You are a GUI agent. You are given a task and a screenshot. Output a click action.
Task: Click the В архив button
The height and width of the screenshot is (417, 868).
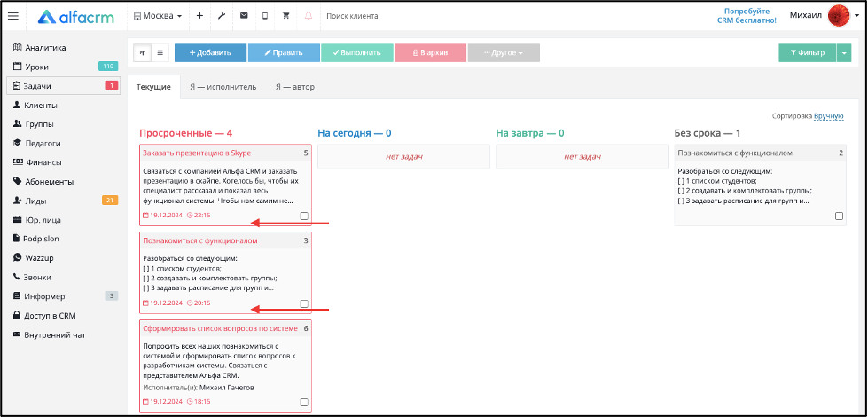430,53
